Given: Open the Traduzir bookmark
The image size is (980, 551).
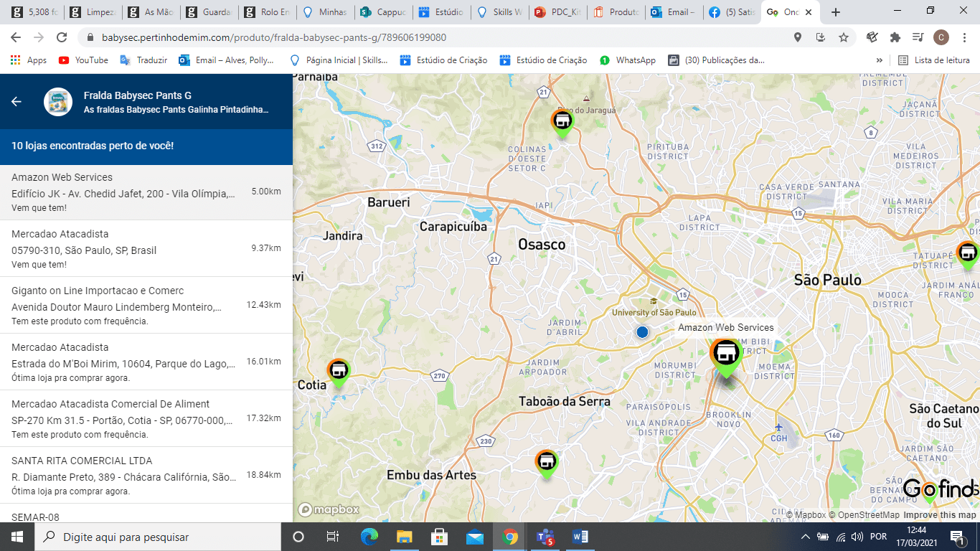Looking at the screenshot, I should pos(143,60).
